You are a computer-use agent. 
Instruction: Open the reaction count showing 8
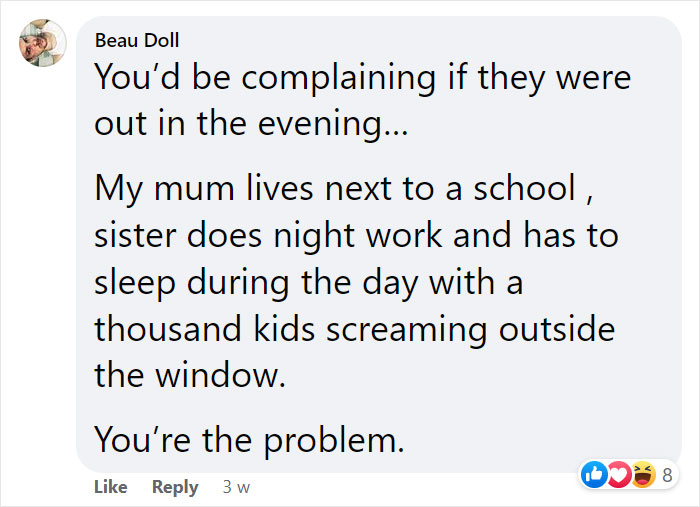[667, 474]
